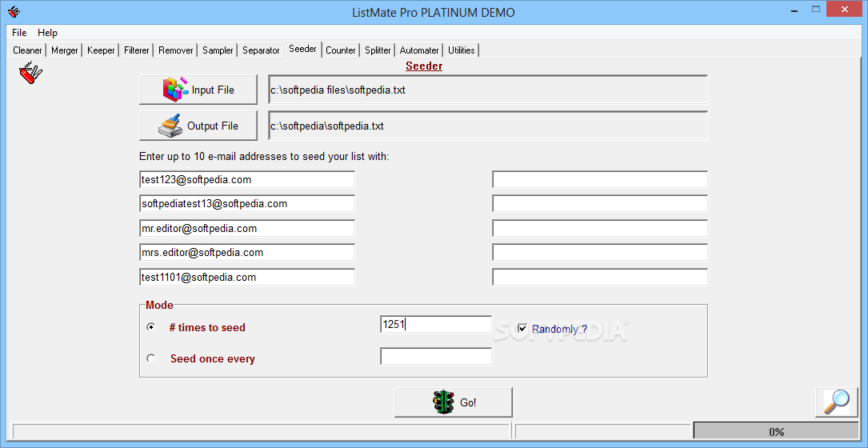Open the Help menu

[48, 33]
